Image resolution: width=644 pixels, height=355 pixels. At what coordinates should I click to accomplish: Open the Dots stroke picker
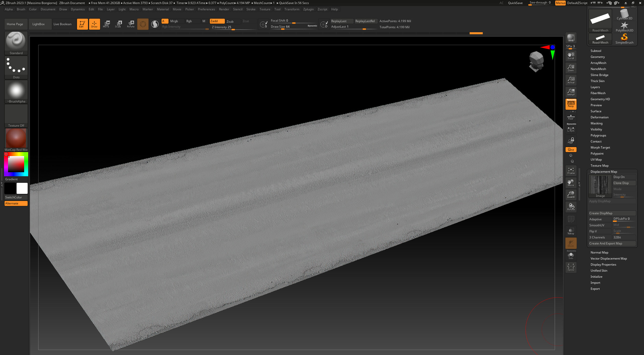coord(16,67)
